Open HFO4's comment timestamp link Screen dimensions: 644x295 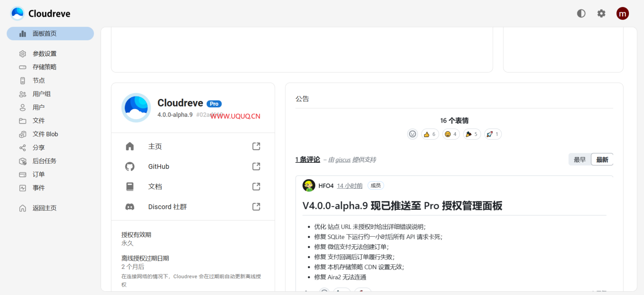click(x=349, y=185)
